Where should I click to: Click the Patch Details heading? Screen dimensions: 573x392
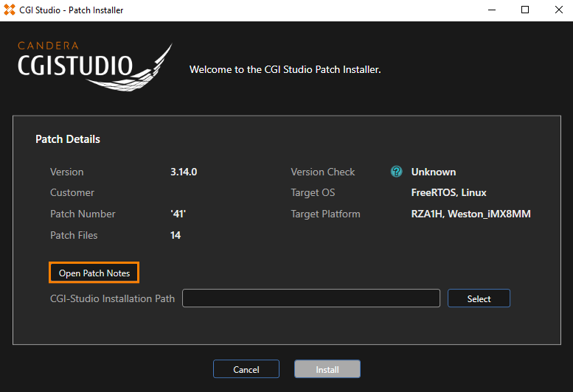68,139
